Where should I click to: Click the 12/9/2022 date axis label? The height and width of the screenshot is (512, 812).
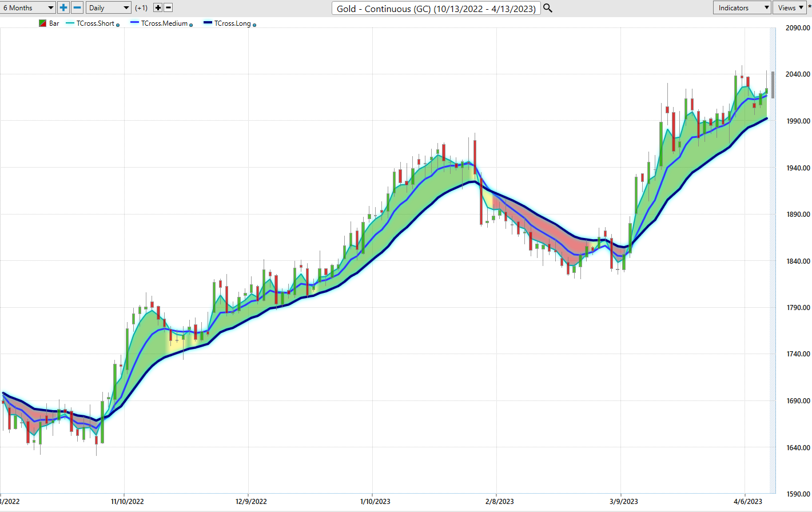pyautogui.click(x=252, y=502)
